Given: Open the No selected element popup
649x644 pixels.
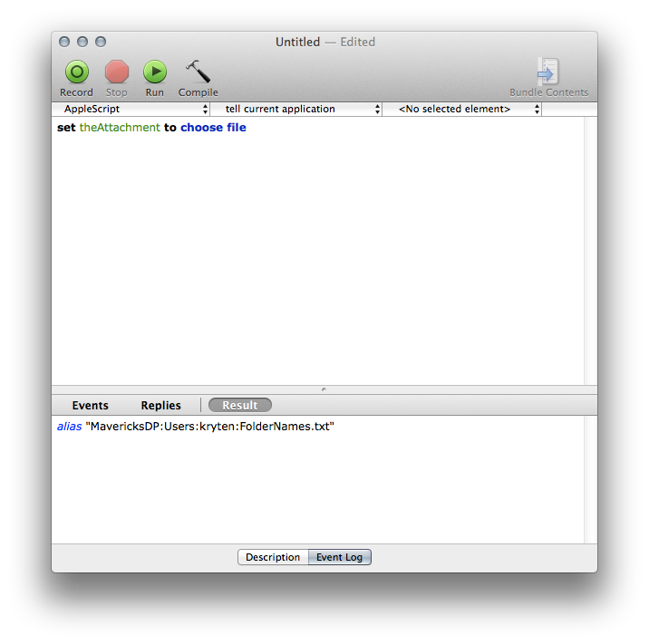Looking at the screenshot, I should click(462, 110).
